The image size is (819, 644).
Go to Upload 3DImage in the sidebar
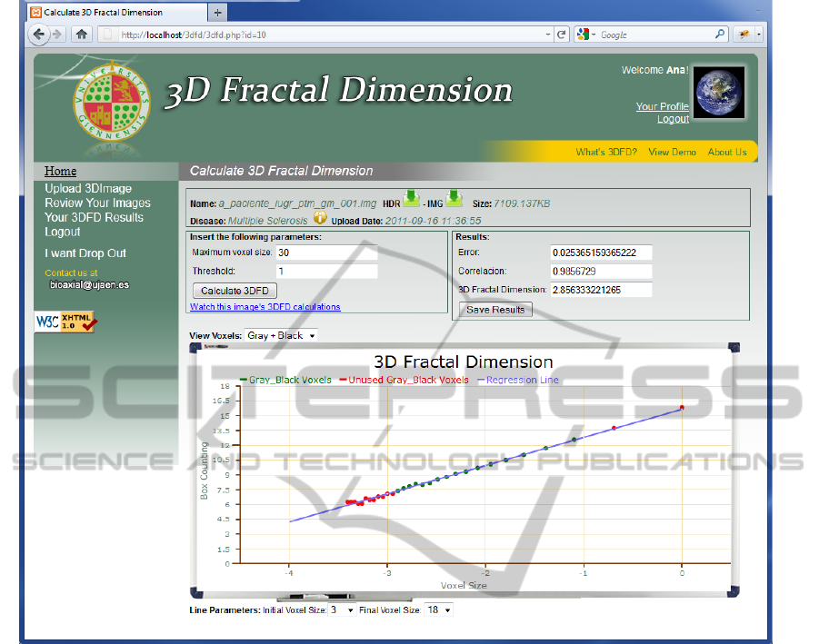pyautogui.click(x=88, y=189)
